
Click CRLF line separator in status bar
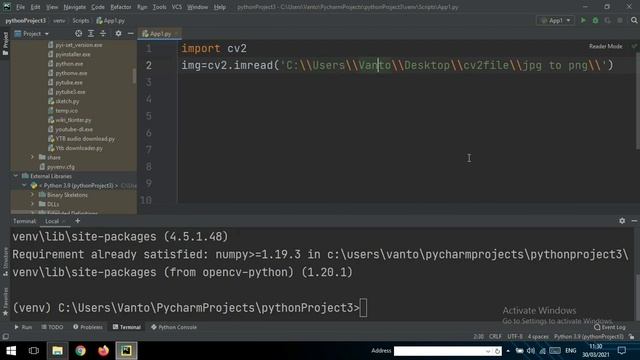[495, 337]
